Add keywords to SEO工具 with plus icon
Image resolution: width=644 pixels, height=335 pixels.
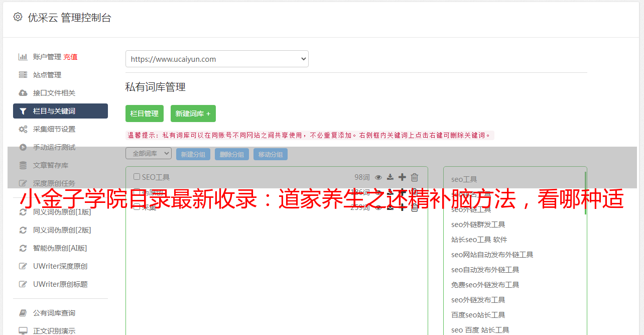point(402,177)
